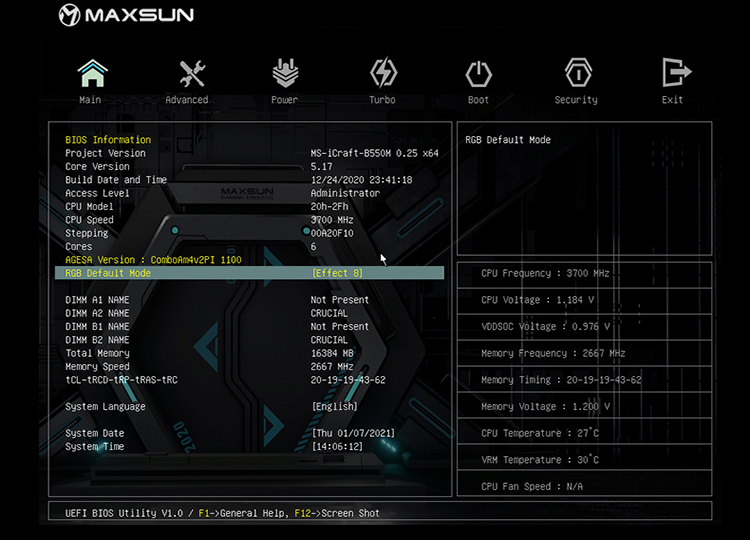Switch to the Exit tab label
The width and height of the screenshot is (750, 540).
pyautogui.click(x=672, y=99)
